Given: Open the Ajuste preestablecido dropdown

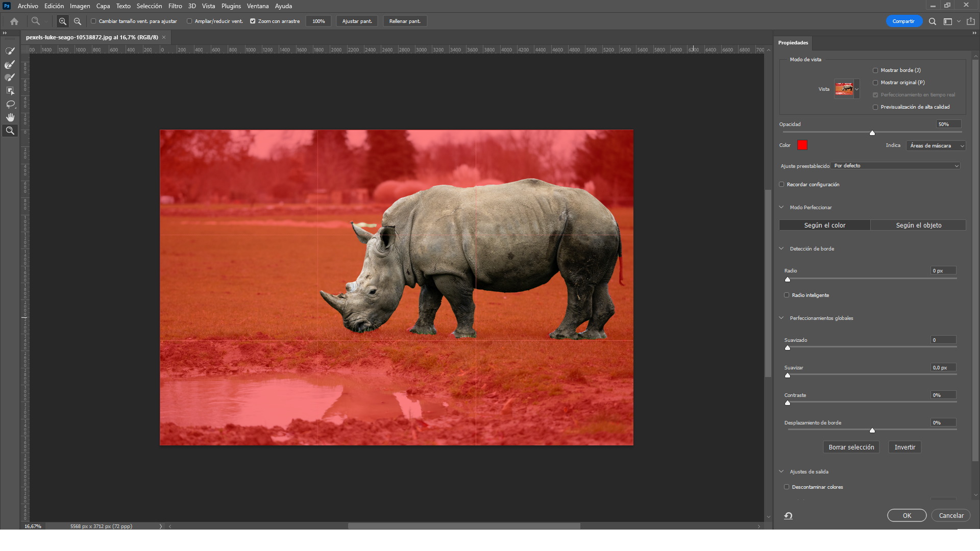Looking at the screenshot, I should click(x=896, y=166).
